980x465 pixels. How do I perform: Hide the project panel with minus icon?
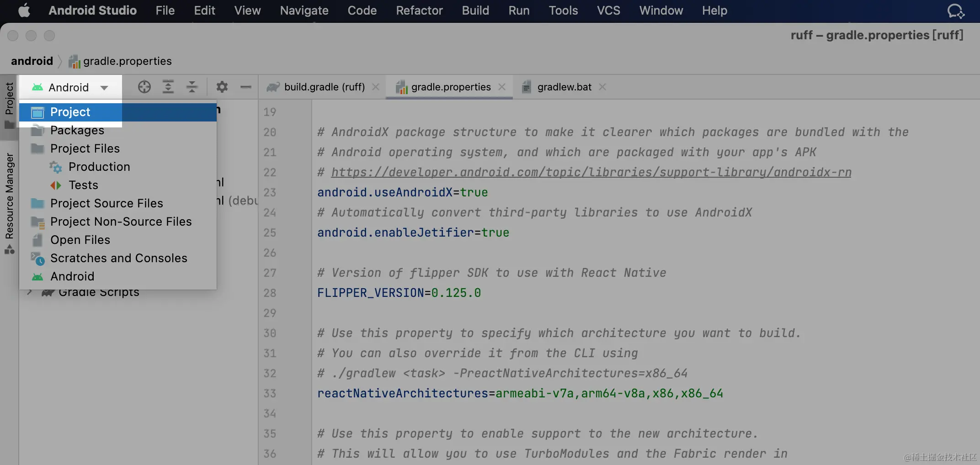point(246,87)
